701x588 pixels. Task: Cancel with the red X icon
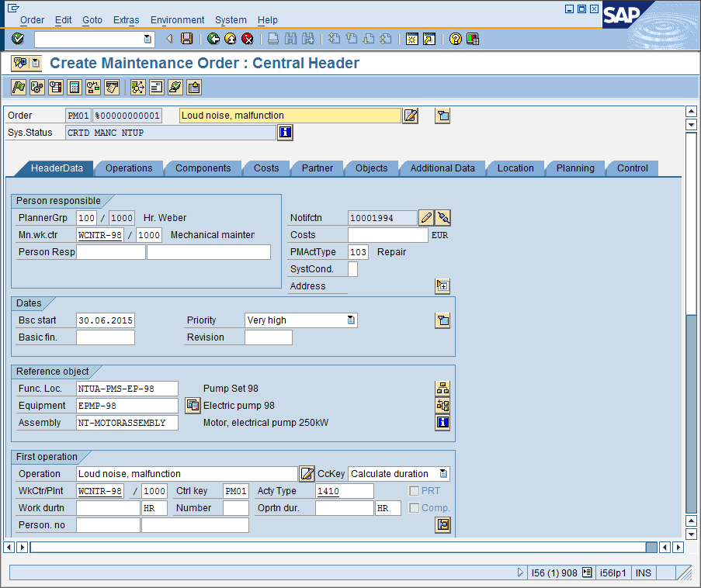[247, 39]
